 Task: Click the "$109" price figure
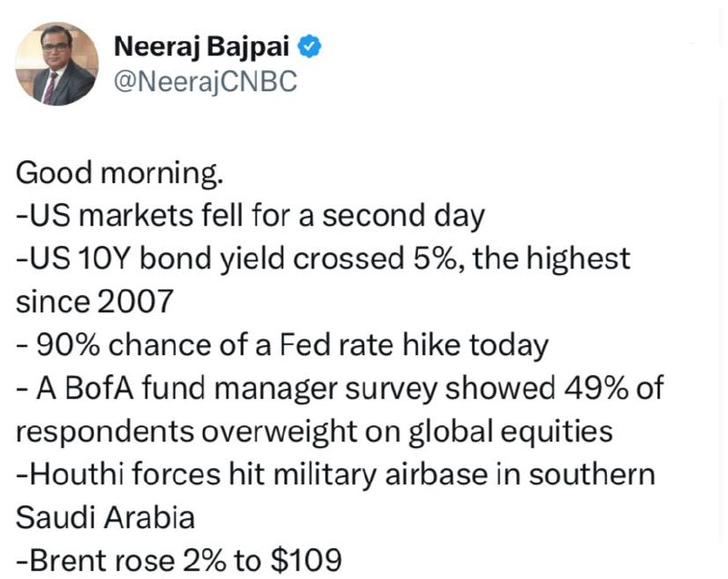(x=306, y=561)
